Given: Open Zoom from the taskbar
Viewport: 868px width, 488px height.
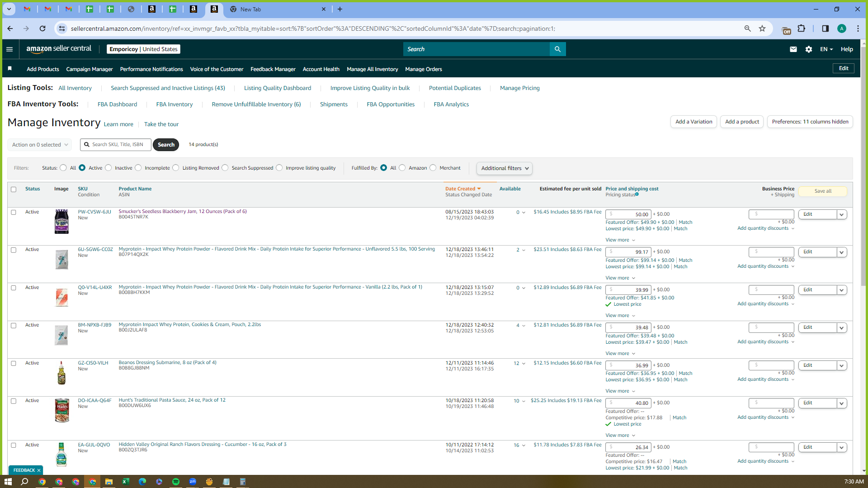Looking at the screenshot, I should click(193, 482).
